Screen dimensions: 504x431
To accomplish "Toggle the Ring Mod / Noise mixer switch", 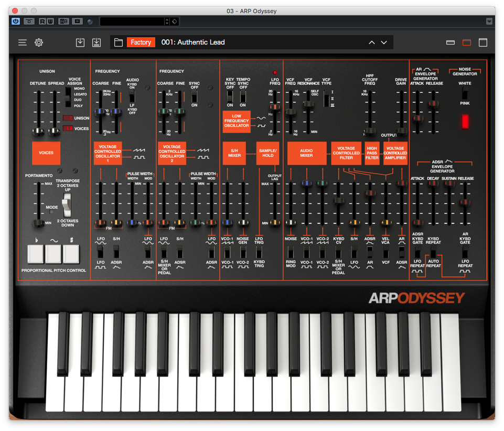I will click(x=291, y=253).
